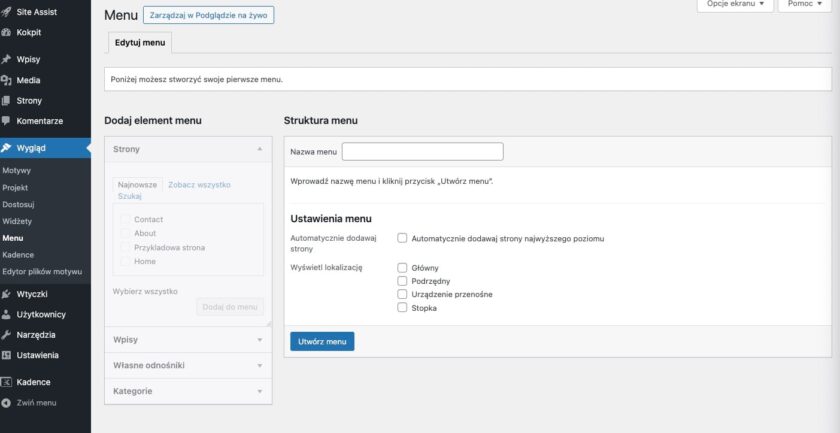This screenshot has width=840, height=433.
Task: Open Wpisy via its pushpin icon
Action: coord(6,60)
